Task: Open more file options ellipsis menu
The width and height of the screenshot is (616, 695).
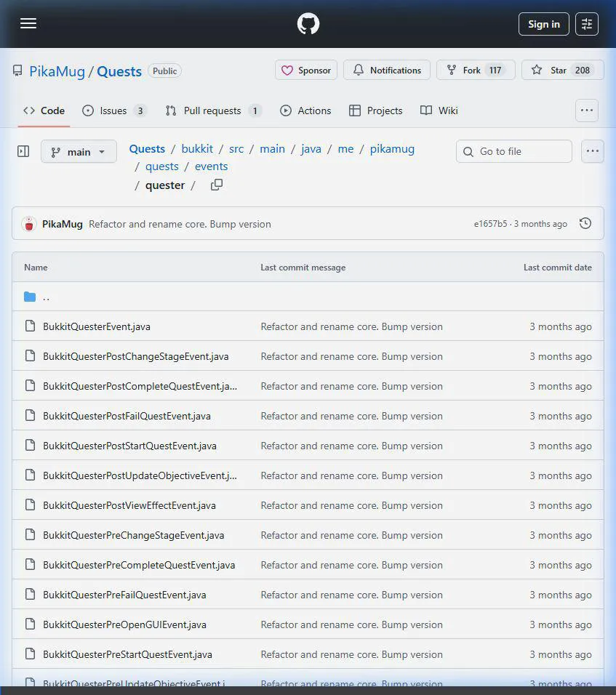Action: [593, 152]
